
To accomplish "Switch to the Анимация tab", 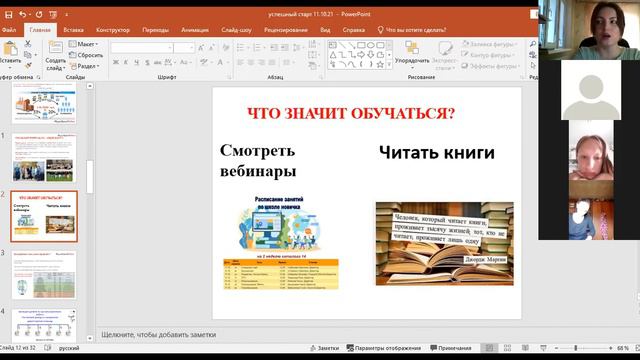I will pos(195,30).
